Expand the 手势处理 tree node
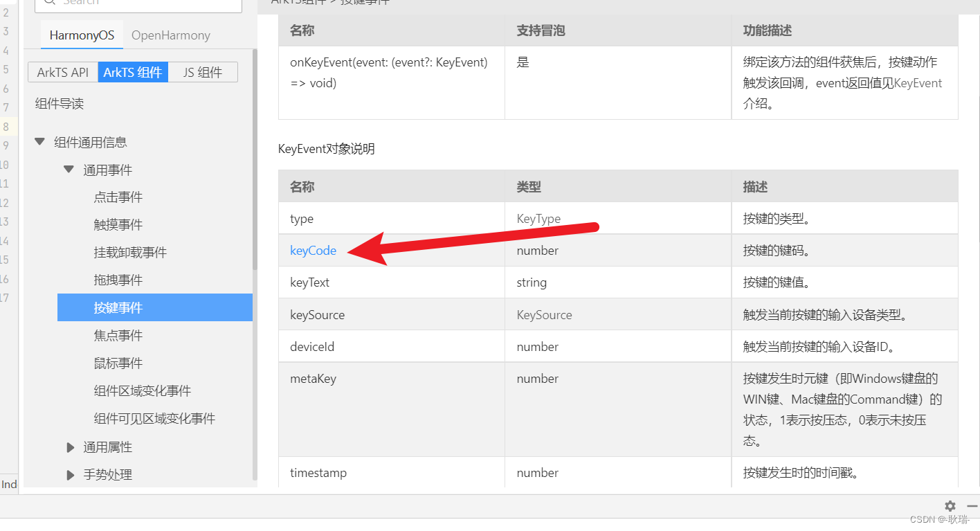The image size is (980, 531). click(70, 475)
